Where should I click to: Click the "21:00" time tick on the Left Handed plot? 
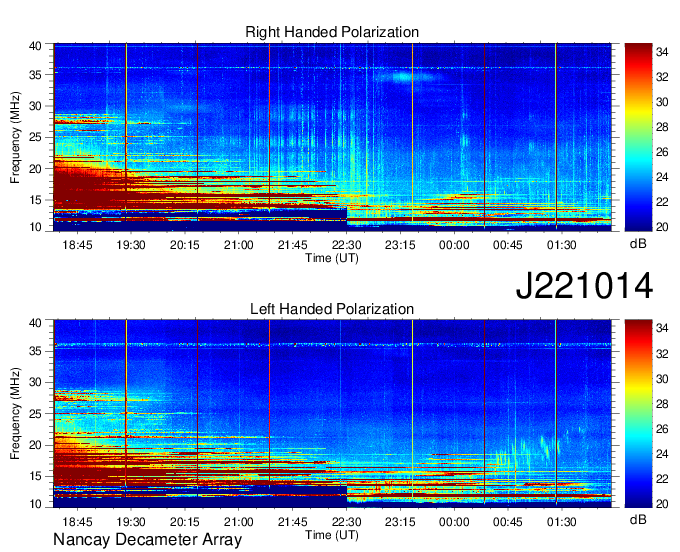[x=239, y=522]
